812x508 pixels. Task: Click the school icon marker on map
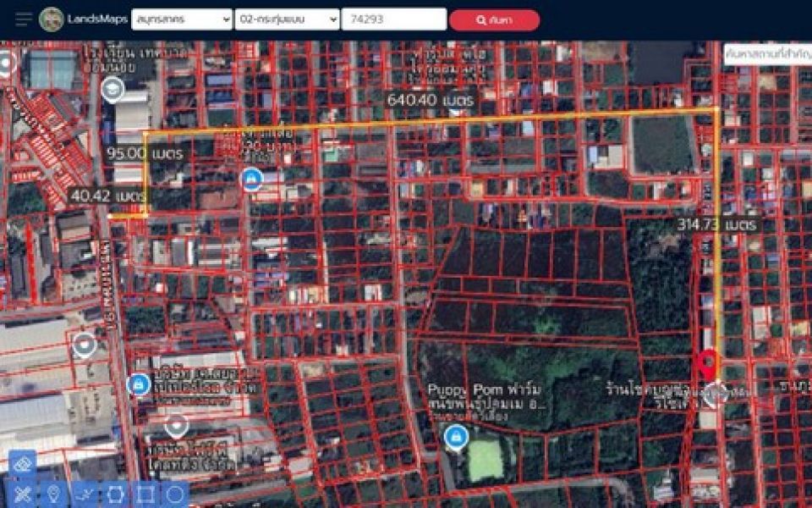(111, 88)
